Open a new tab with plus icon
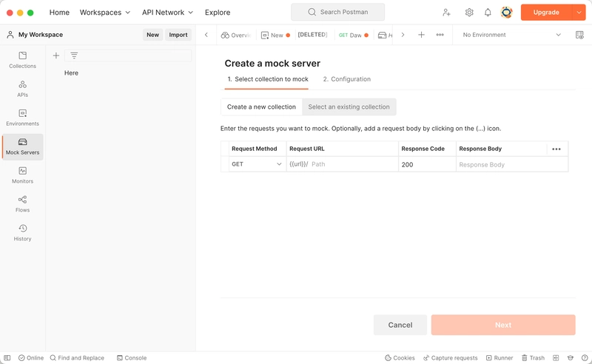Screen dimensions: 592x364 [421, 35]
